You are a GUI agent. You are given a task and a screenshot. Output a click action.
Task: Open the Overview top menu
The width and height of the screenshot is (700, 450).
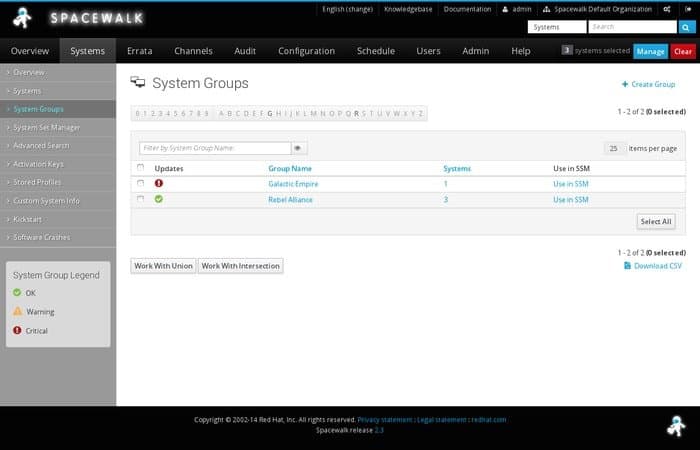[x=30, y=51]
